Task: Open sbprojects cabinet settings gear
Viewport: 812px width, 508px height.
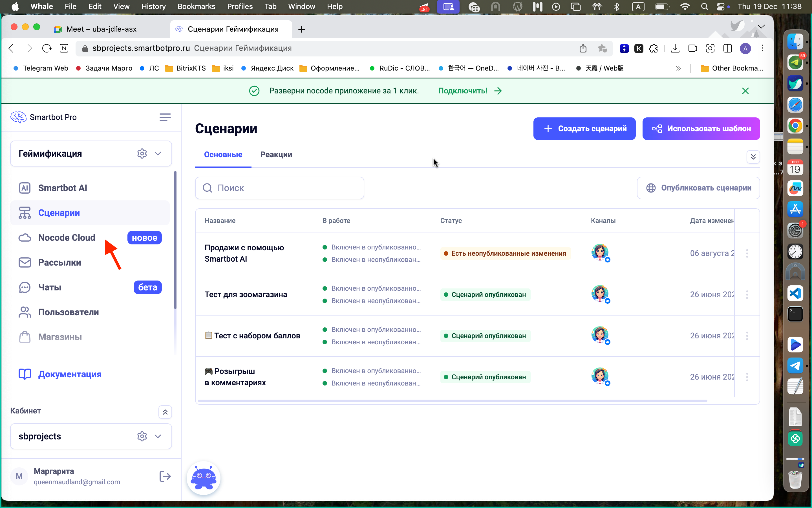Action: pos(142,436)
